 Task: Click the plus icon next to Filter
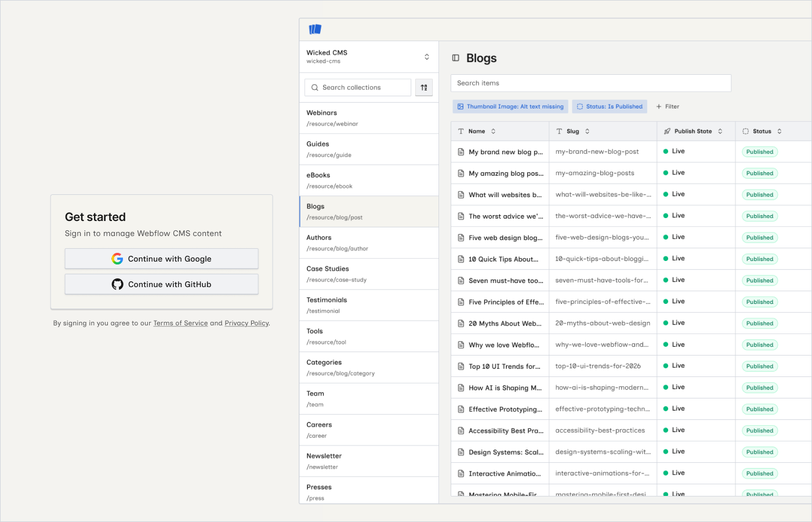click(x=659, y=107)
